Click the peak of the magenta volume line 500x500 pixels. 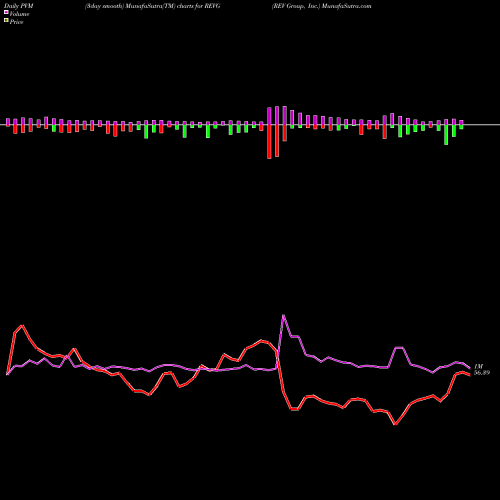pos(283,315)
